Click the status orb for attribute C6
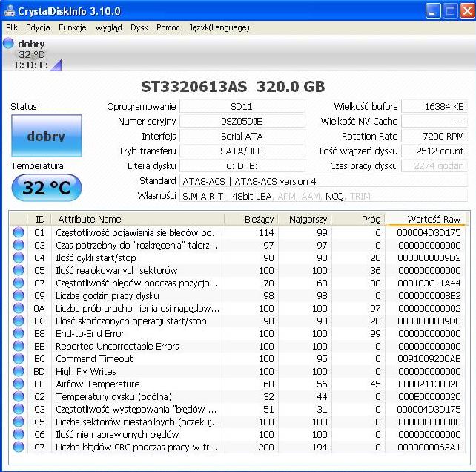This screenshot has width=476, height=472. pos(19,434)
